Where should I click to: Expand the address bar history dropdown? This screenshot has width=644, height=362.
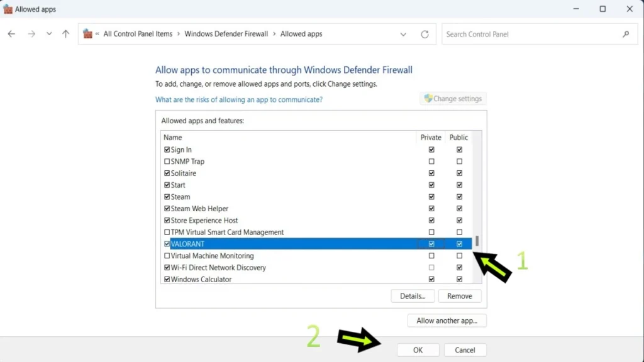click(403, 35)
